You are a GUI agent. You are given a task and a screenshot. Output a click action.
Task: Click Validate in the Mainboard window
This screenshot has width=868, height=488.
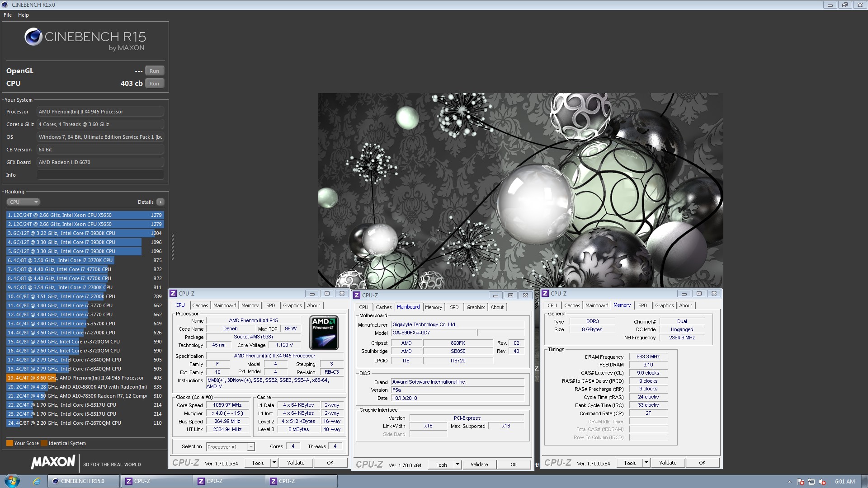pos(479,465)
